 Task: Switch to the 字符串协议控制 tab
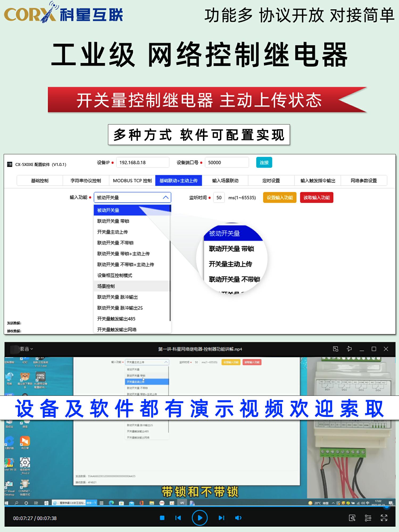(86, 181)
